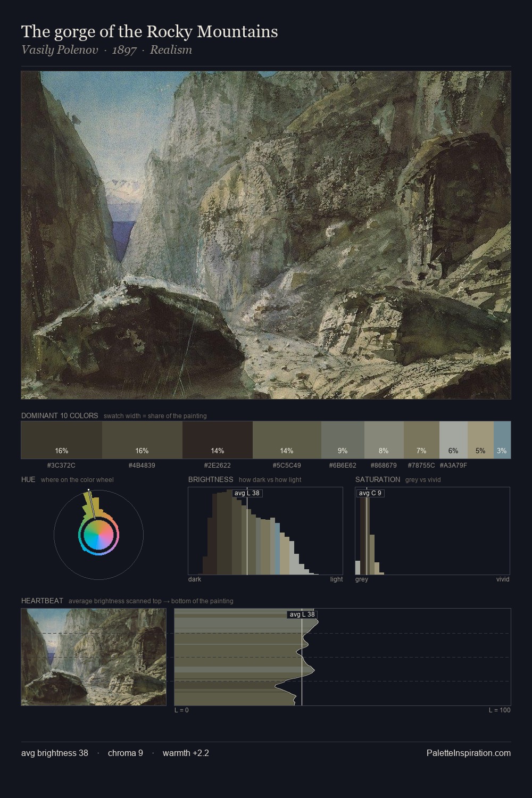This screenshot has width=532, height=798.
Task: Click the 'L = 0' axis label
Action: click(x=182, y=710)
